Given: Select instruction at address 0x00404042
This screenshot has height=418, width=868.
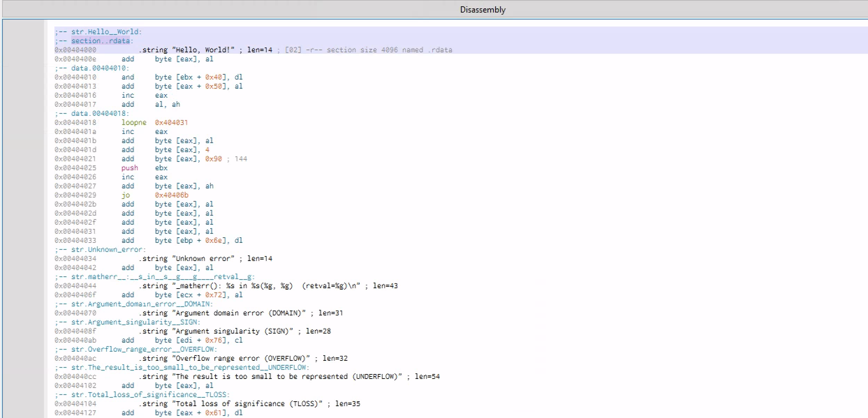Looking at the screenshot, I should coord(134,268).
